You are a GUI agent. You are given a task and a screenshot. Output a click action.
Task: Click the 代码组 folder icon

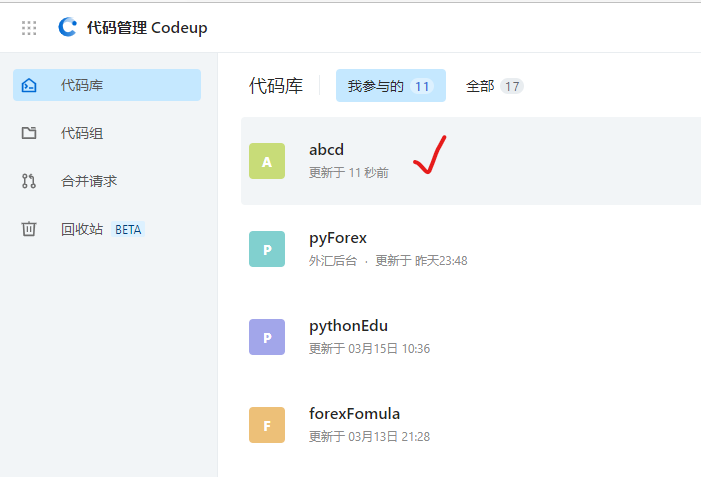point(29,133)
